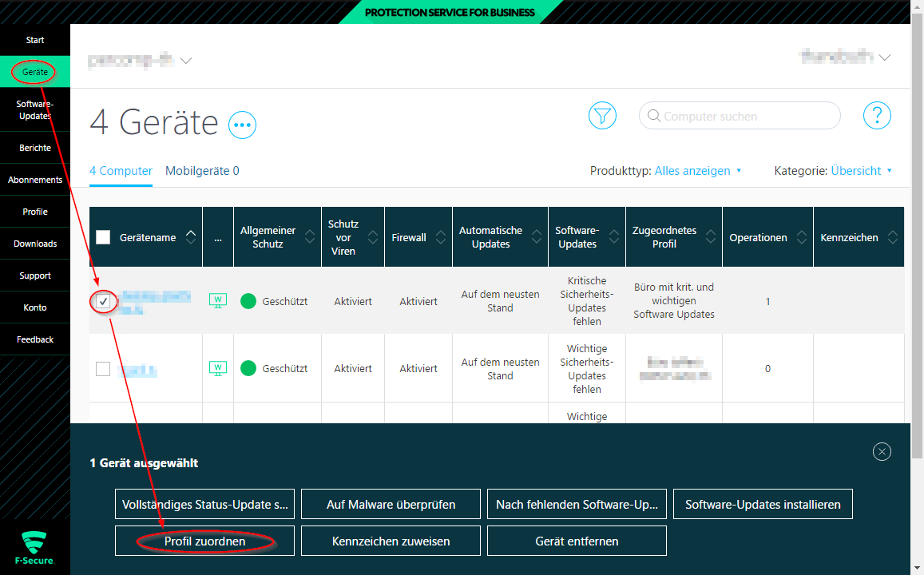Open Support in the sidebar
This screenshot has width=924, height=575.
35,276
